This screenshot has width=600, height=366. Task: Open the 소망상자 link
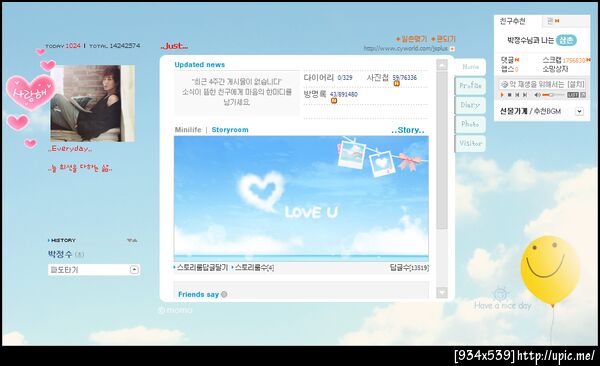555,69
